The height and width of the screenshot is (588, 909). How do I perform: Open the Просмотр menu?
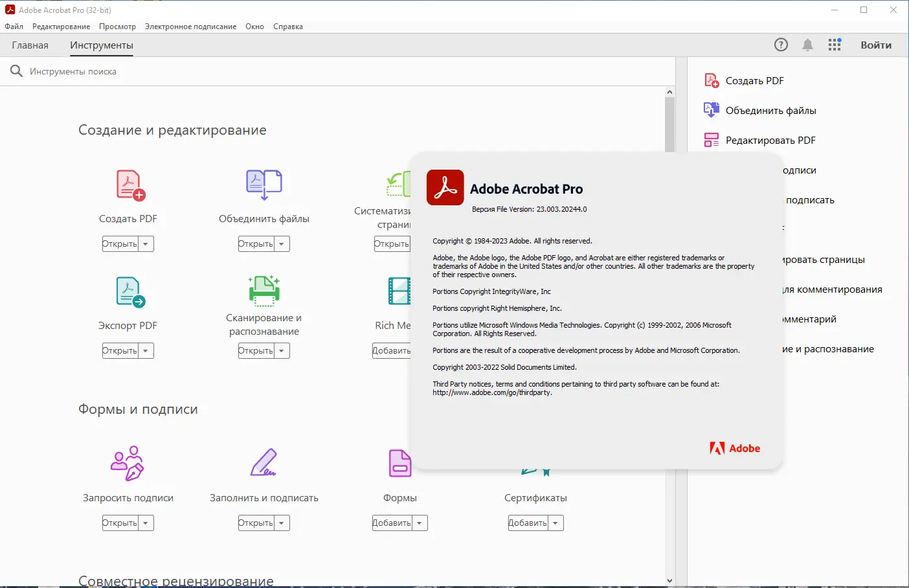pos(117,27)
